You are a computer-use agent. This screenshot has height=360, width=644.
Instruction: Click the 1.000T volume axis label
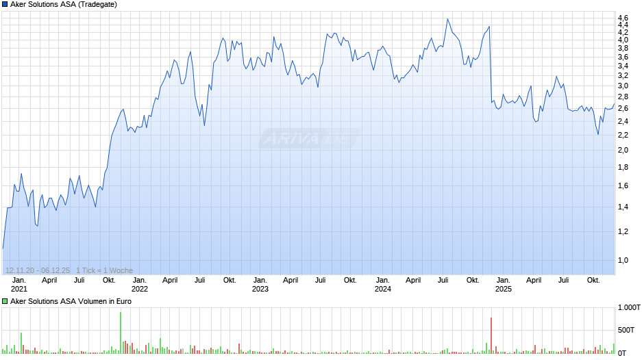tap(629, 307)
